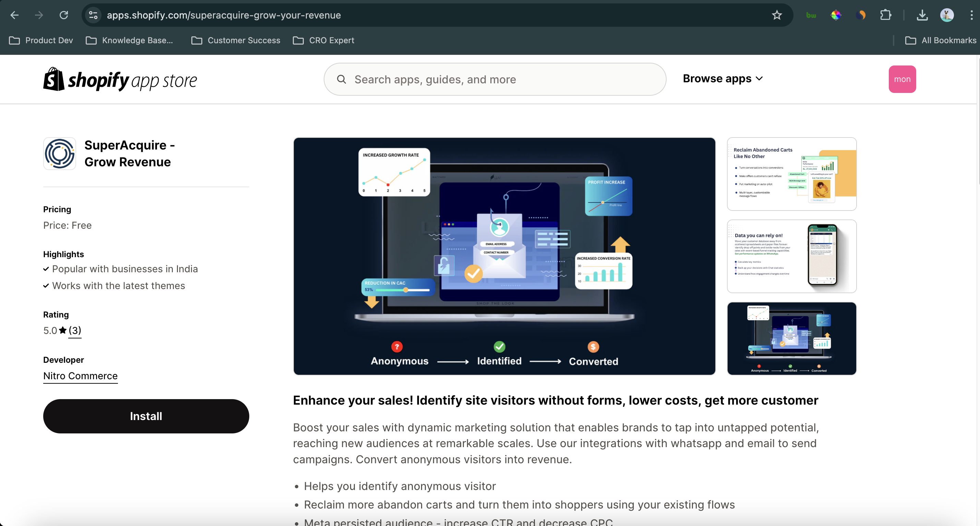
Task: Open the (3) reviews link
Action: tap(75, 330)
